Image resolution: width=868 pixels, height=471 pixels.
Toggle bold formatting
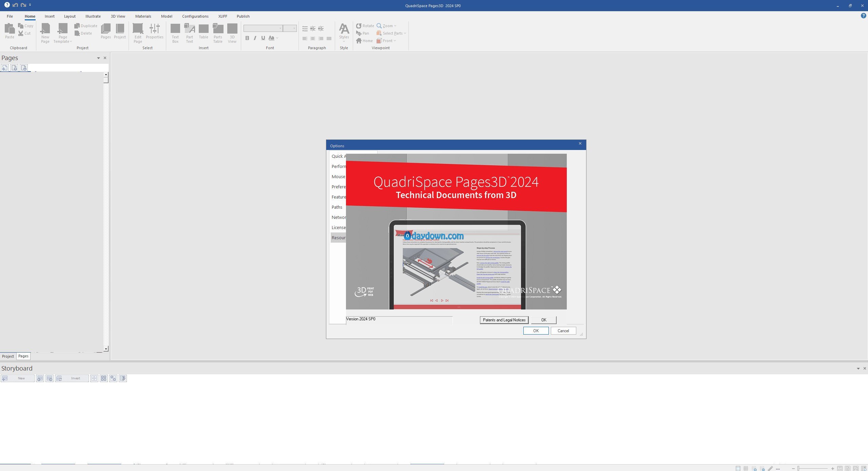pos(247,38)
